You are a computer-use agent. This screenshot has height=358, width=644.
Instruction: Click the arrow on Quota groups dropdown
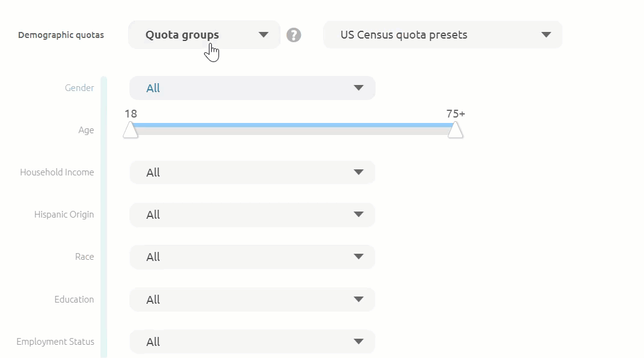click(263, 35)
